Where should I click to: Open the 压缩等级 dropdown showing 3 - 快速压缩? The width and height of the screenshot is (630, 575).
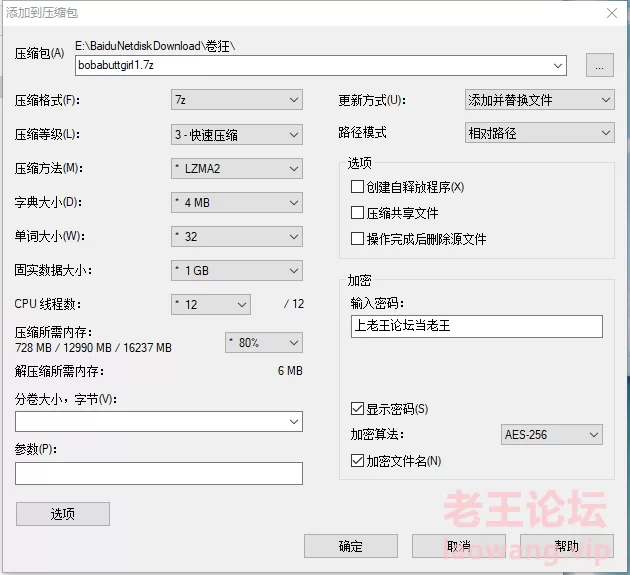click(237, 135)
